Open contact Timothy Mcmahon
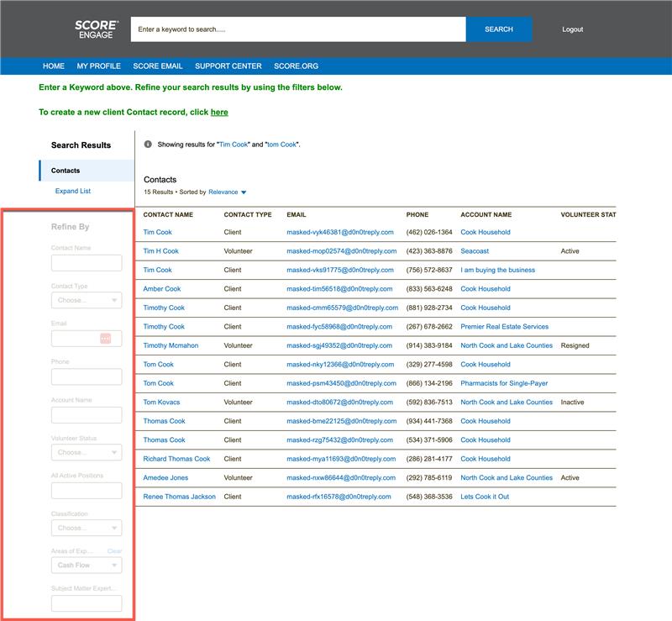This screenshot has height=621, width=672. point(171,345)
